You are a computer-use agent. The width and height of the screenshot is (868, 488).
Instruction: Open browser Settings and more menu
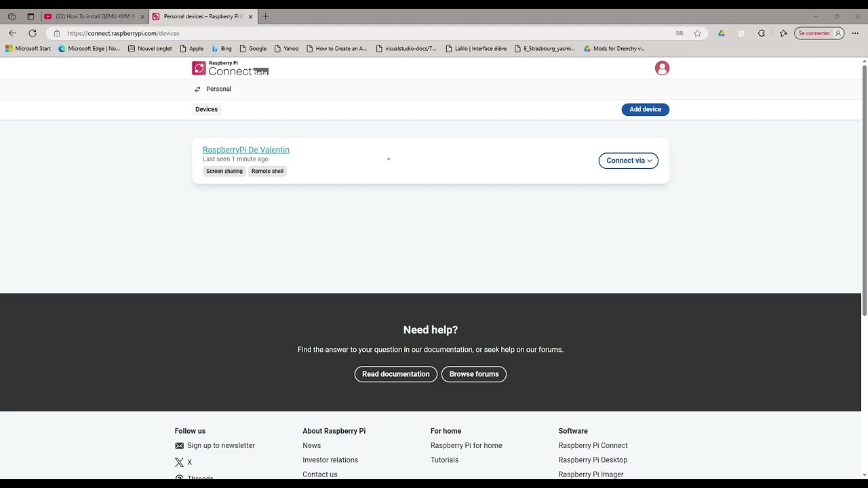855,33
